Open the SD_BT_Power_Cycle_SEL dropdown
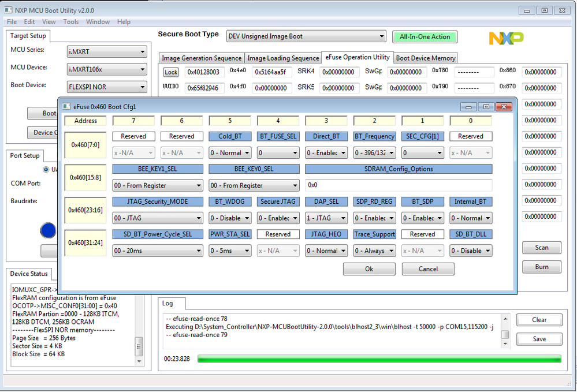Viewport: 577px width, 392px height. pos(158,251)
